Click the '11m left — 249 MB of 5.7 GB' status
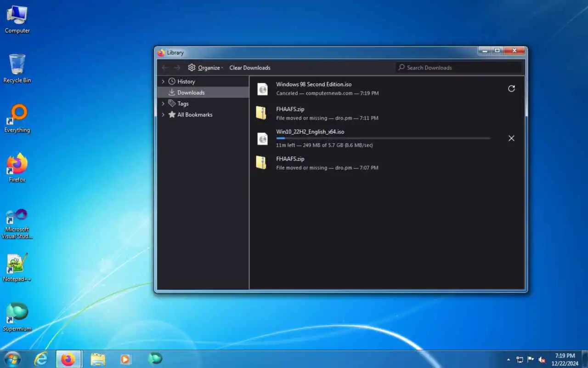 pos(324,145)
